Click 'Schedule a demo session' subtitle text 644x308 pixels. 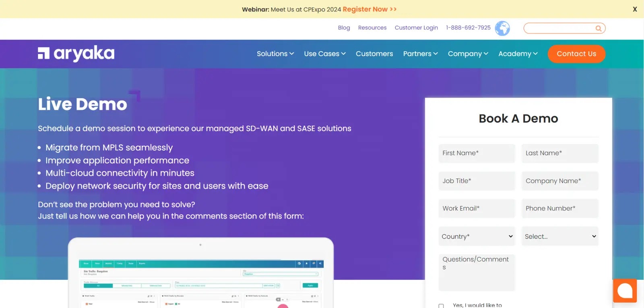(194, 128)
